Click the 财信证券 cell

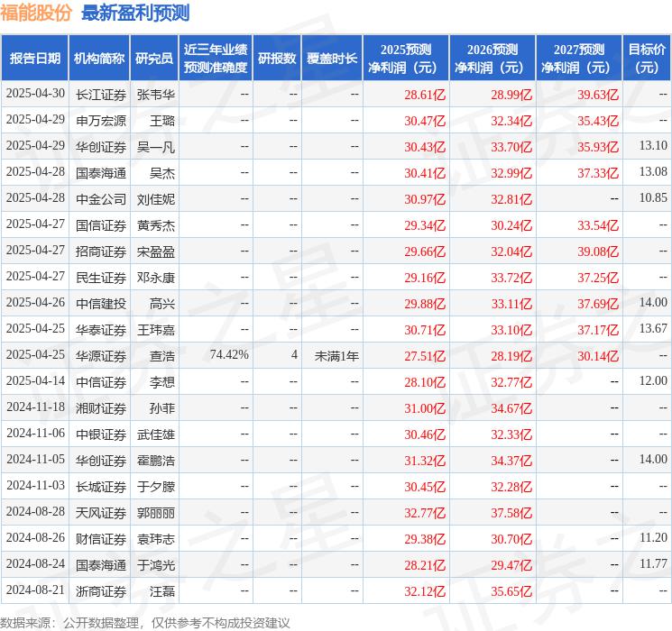click(101, 539)
